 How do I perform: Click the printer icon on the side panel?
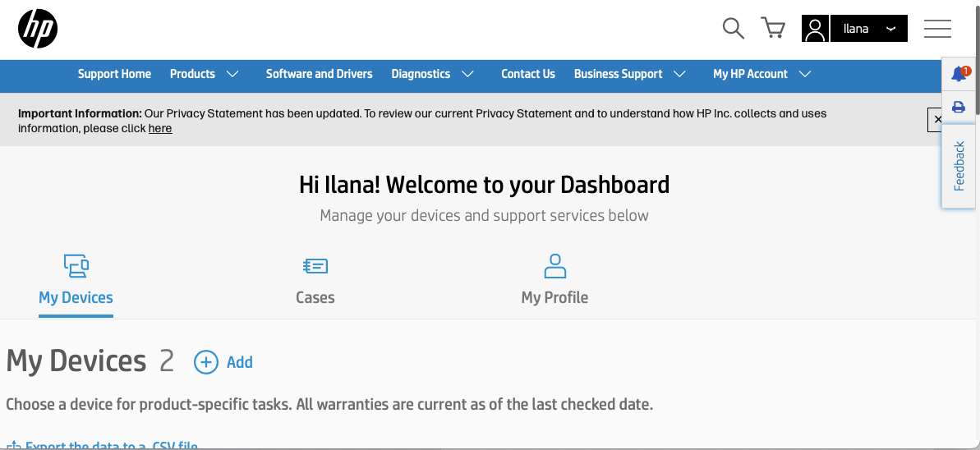pos(959,107)
